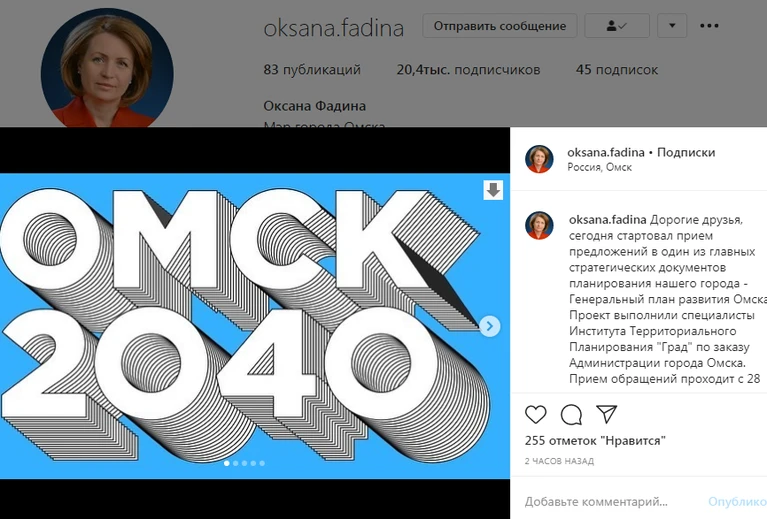This screenshot has width=767, height=519.
Task: Open the three-dots profile options menu
Action: [709, 26]
